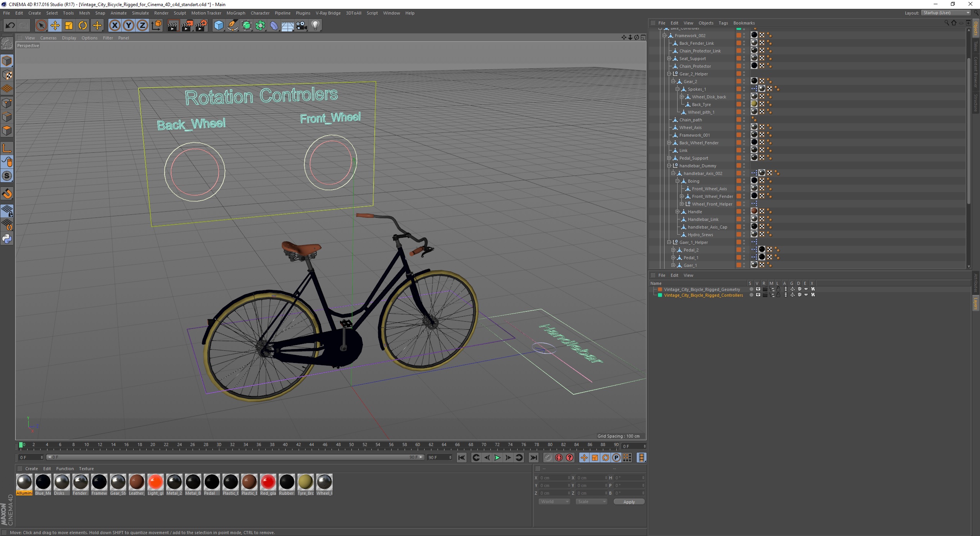Open the spline pen tool
The width and height of the screenshot is (980, 536).
tap(232, 26)
